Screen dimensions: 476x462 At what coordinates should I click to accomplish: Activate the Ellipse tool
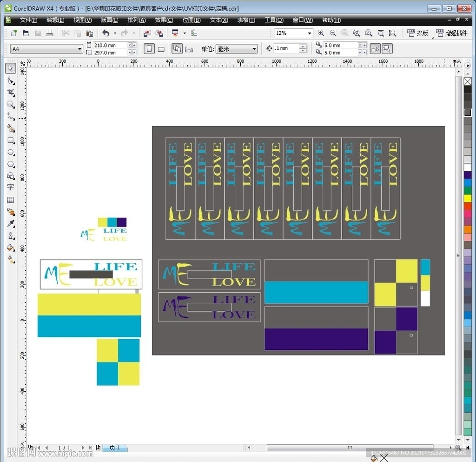point(11,152)
